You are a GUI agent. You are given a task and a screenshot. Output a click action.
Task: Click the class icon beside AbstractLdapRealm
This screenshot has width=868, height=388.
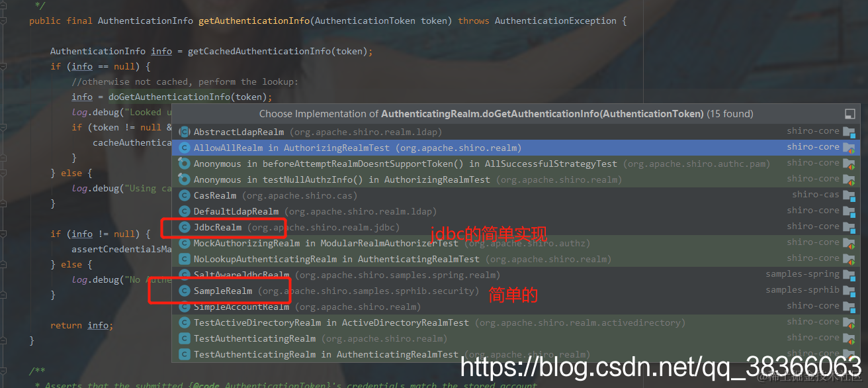[x=185, y=132]
